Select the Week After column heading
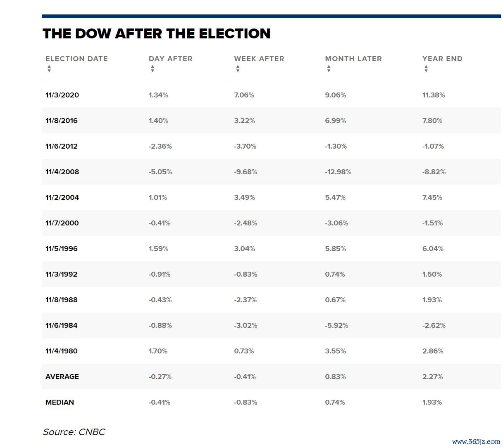The image size is (503, 448). pos(259,59)
